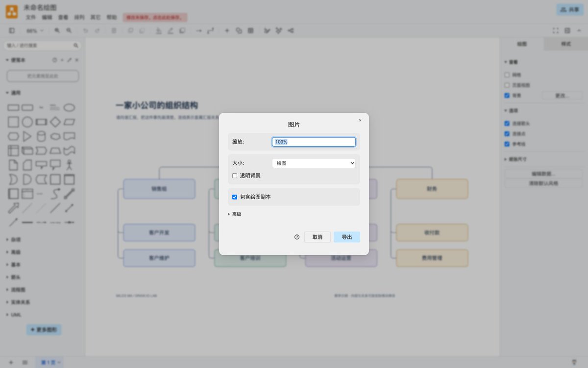Uncheck the 连接箭头 checkbox
Screen dimensions: 588x368
[x=507, y=124]
